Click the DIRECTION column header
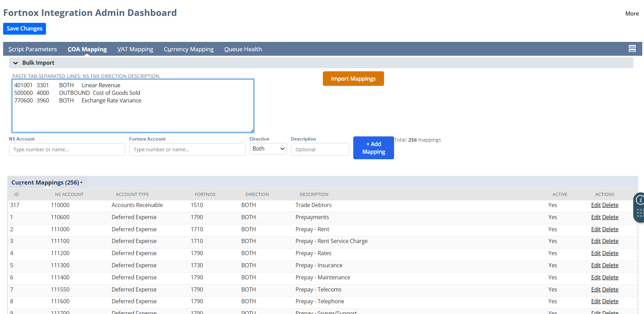 coord(257,194)
